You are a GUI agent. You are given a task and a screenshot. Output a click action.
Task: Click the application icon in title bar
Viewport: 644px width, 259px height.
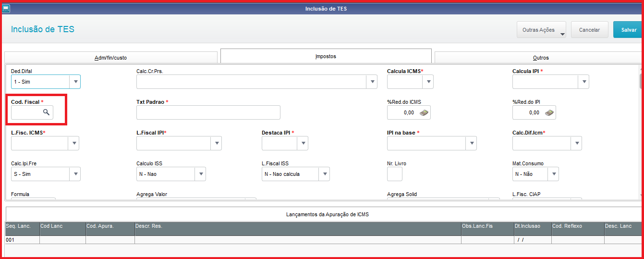click(6, 8)
